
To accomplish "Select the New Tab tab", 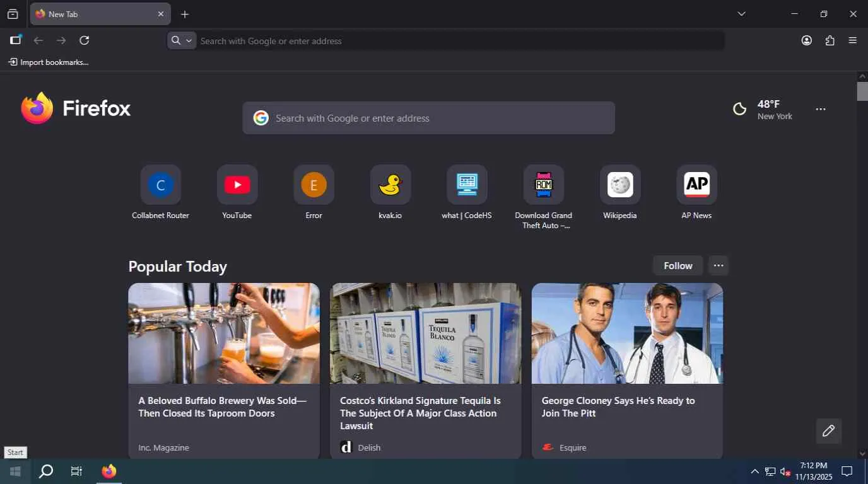I will (100, 14).
